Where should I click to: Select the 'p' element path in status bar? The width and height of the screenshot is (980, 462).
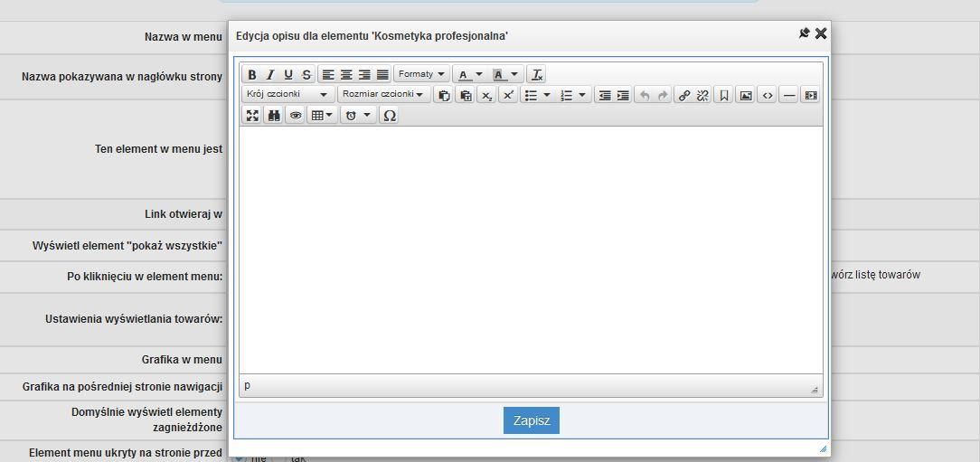(248, 385)
